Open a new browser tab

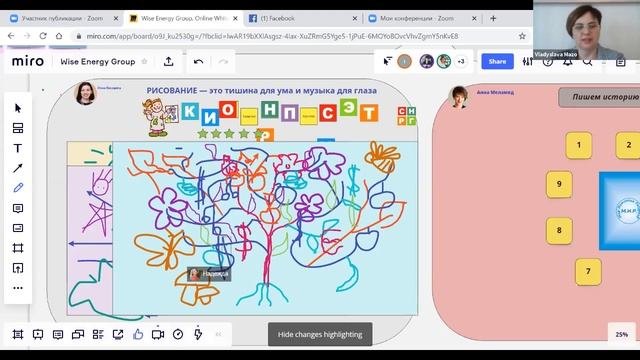tap(493, 18)
